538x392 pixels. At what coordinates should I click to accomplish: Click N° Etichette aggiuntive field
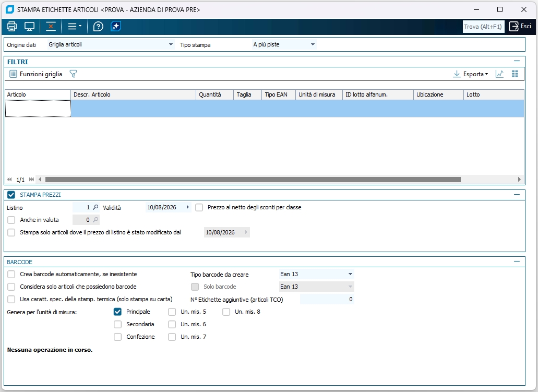point(327,299)
